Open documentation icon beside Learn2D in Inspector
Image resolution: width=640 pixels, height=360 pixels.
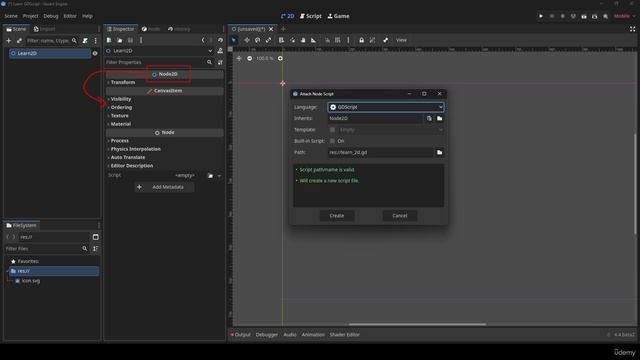click(x=220, y=51)
